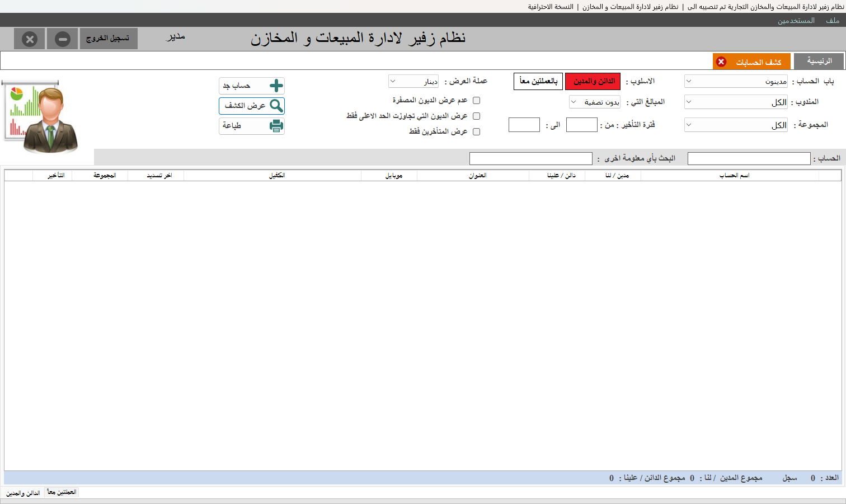The width and height of the screenshot is (846, 504).
Task: Select the بالعملتين معاً style button
Action: 538,81
